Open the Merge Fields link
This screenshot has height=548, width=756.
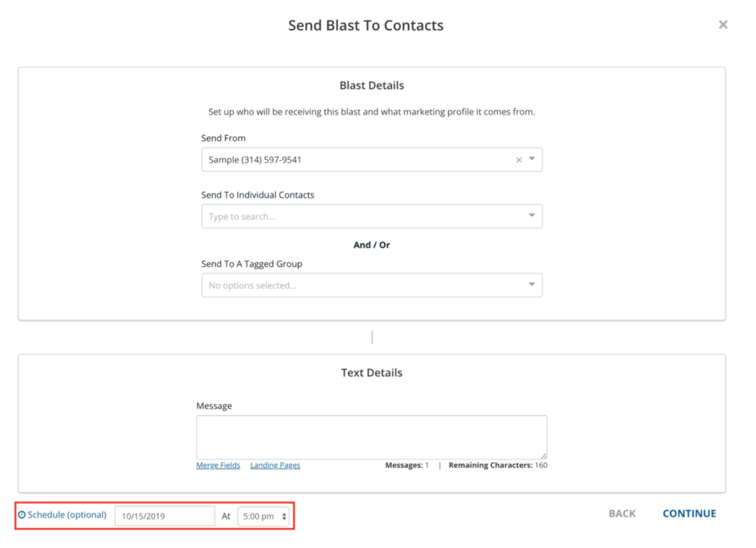(218, 465)
